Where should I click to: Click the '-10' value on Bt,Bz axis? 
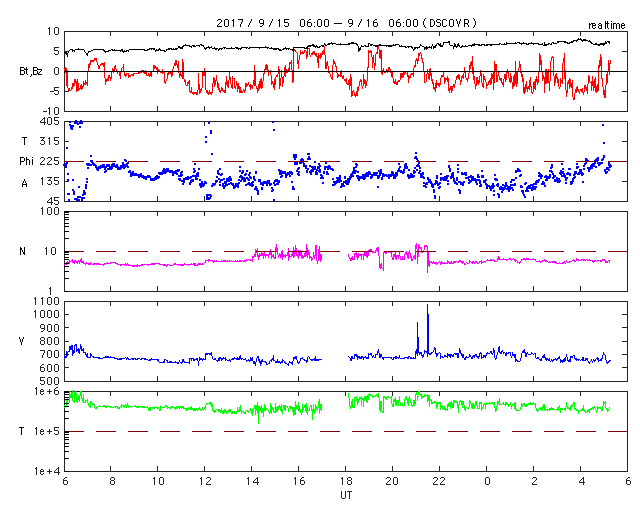(50, 111)
